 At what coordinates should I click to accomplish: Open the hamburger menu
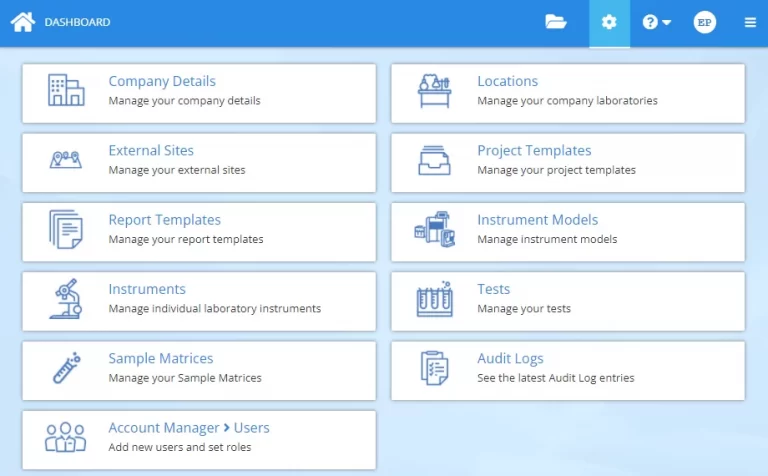(x=750, y=22)
